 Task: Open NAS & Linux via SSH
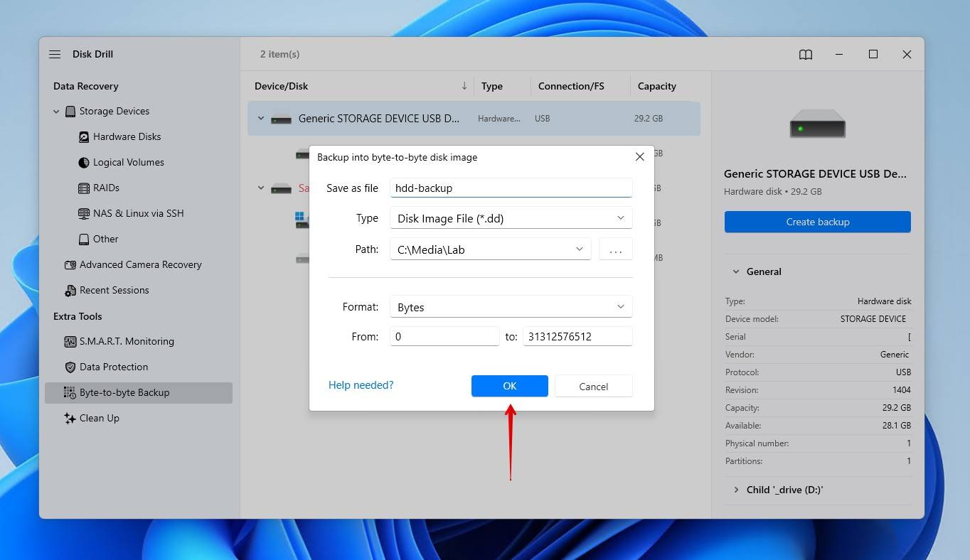point(138,213)
